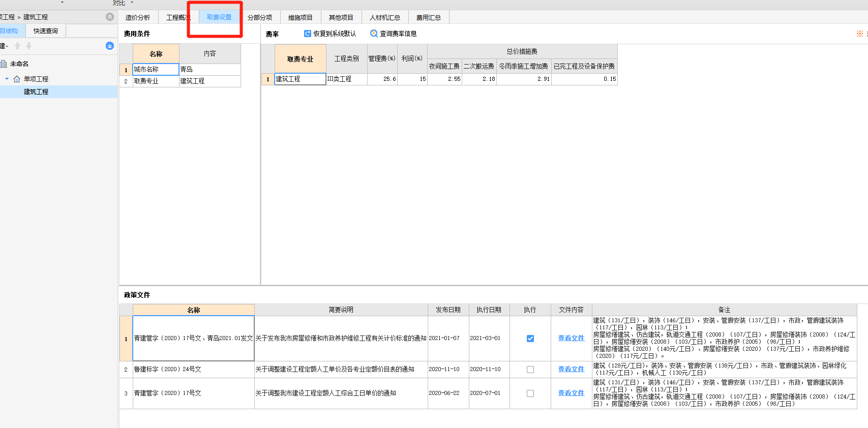868x428 pixels.
Task: Click 关于调整我市建设工程定额人工综合工日单价的通知 cell
Action: pyautogui.click(x=341, y=393)
